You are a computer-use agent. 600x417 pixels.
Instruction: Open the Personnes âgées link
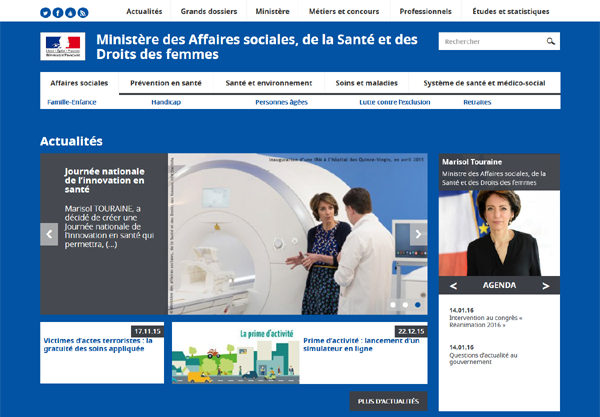pyautogui.click(x=281, y=102)
